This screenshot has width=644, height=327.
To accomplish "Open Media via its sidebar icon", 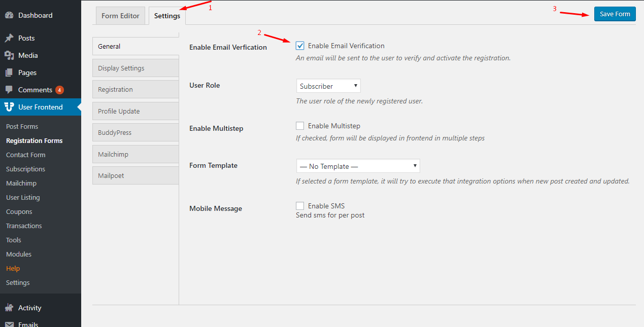I will [x=9, y=55].
